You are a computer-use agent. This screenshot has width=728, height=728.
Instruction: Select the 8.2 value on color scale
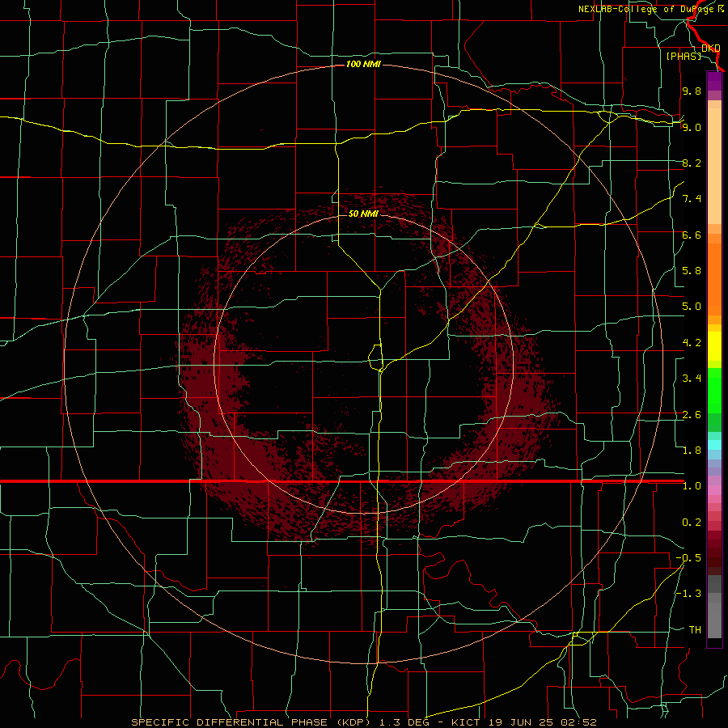coord(692,163)
